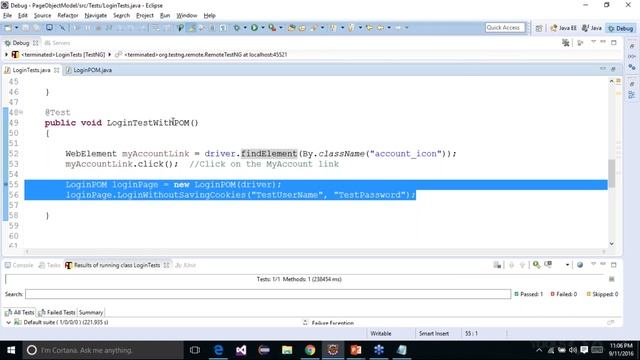Click the Last Edit Location arrow icon
This screenshot has width=640, height=360.
[369, 28]
